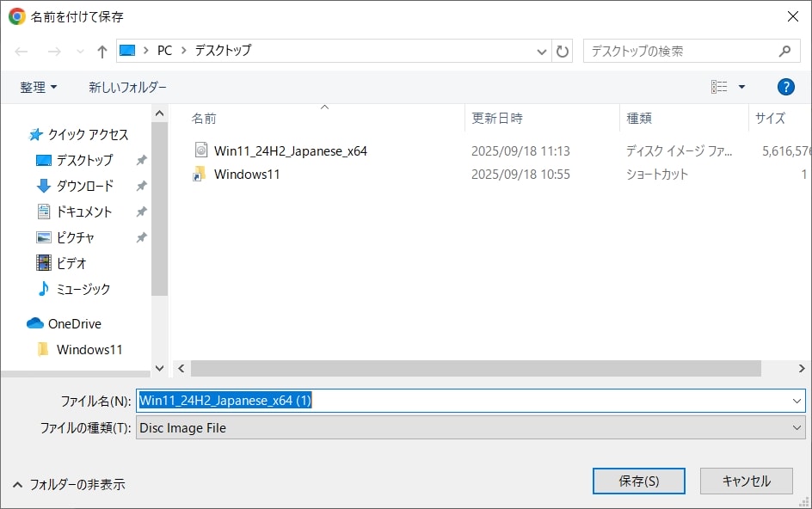Collapse folders with フォルダーの非表示
812x509 pixels.
tap(69, 485)
